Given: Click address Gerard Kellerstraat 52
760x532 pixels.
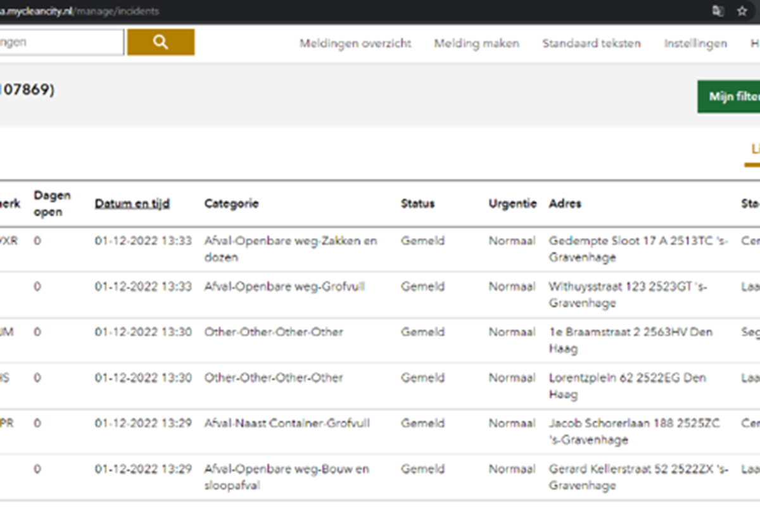Looking at the screenshot, I should coord(638,478).
